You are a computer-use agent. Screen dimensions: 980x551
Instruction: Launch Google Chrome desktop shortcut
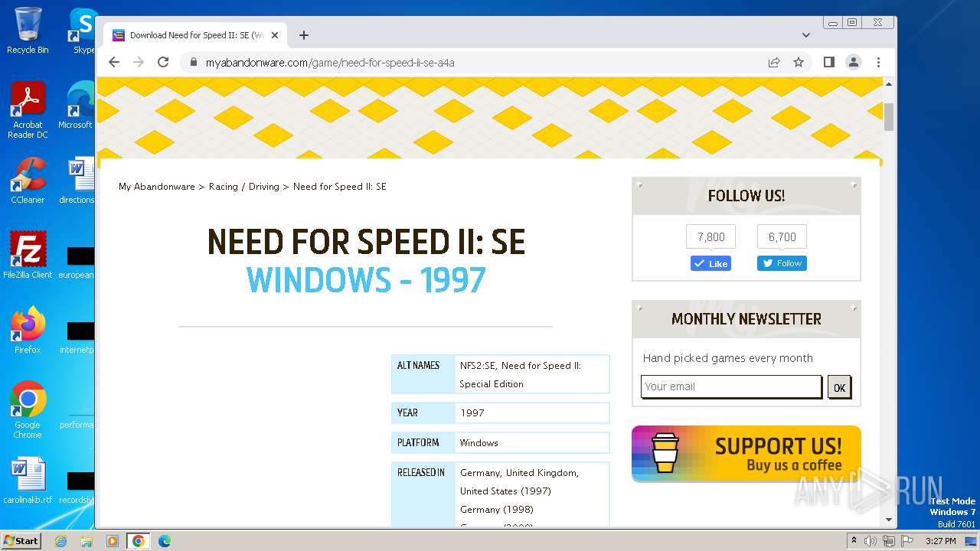point(28,410)
